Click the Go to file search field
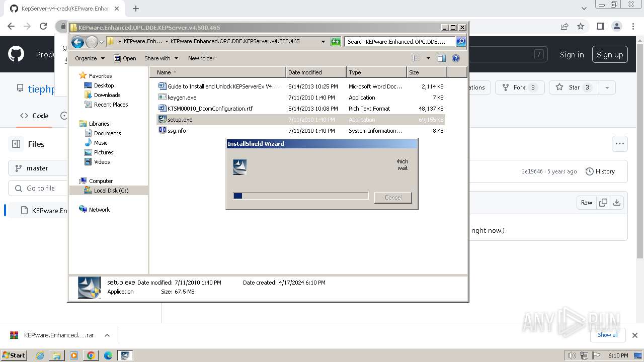 (x=38, y=188)
